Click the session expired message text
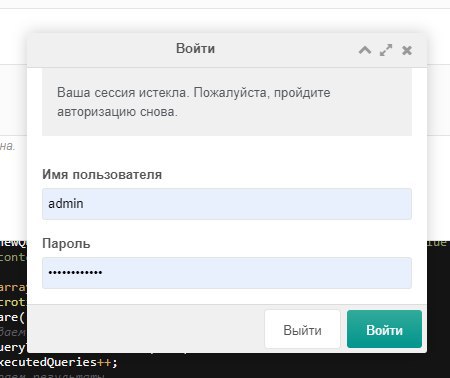The width and height of the screenshot is (450, 378). 194,102
